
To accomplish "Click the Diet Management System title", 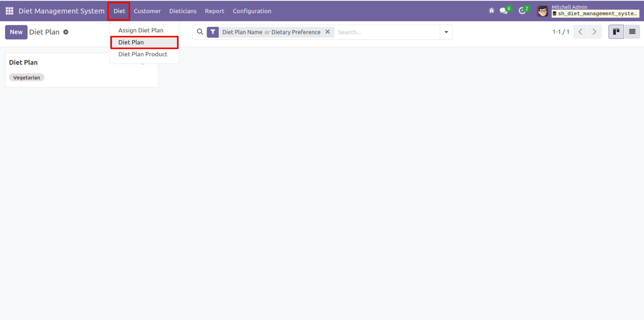I will [62, 11].
